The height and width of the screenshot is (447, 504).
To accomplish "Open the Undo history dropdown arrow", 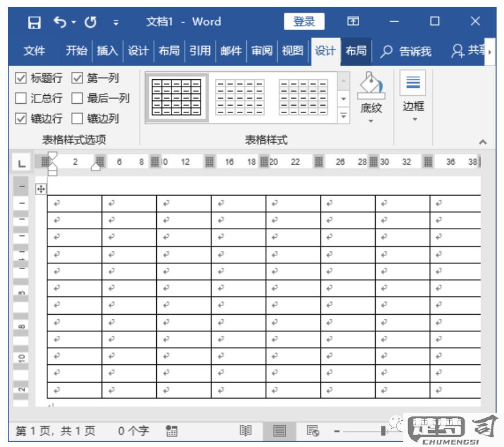I will (x=74, y=22).
